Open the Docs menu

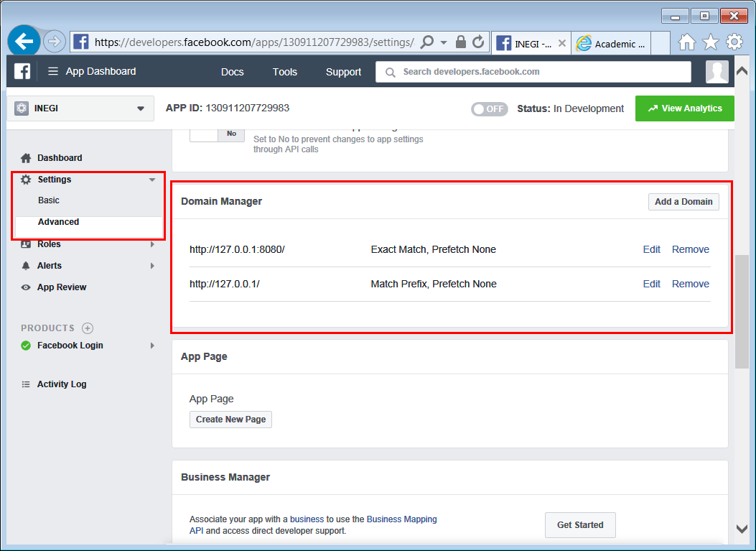233,72
